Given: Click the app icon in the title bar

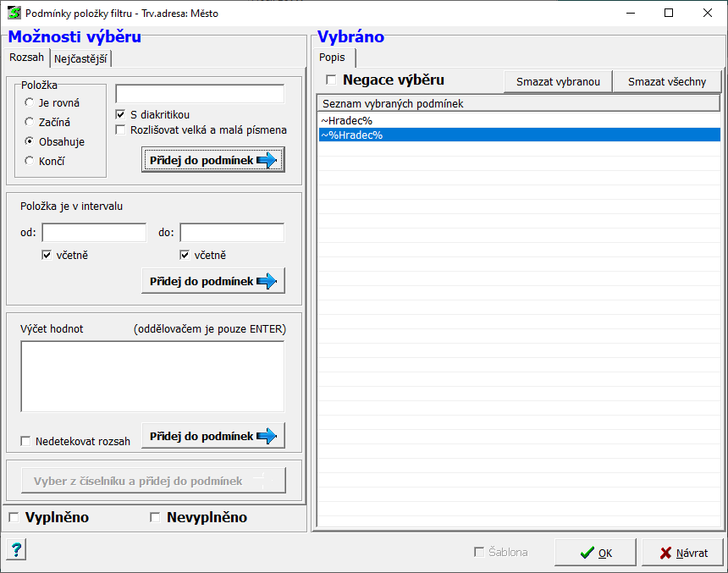Looking at the screenshot, I should click(x=14, y=14).
